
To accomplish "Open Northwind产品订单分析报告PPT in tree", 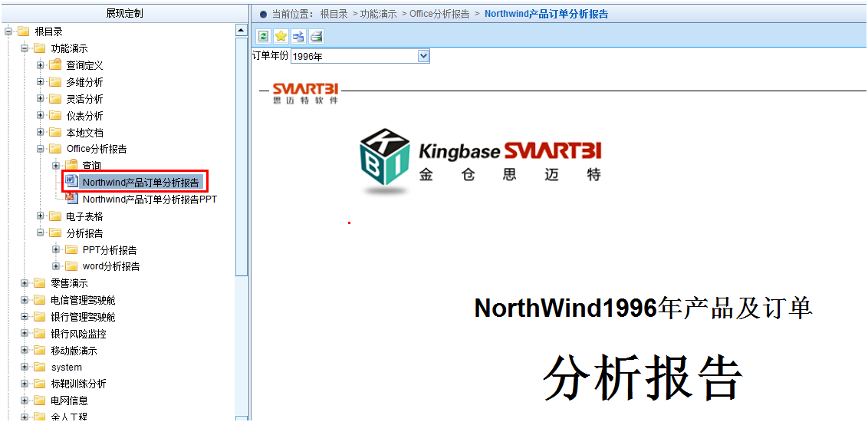I will tap(150, 199).
